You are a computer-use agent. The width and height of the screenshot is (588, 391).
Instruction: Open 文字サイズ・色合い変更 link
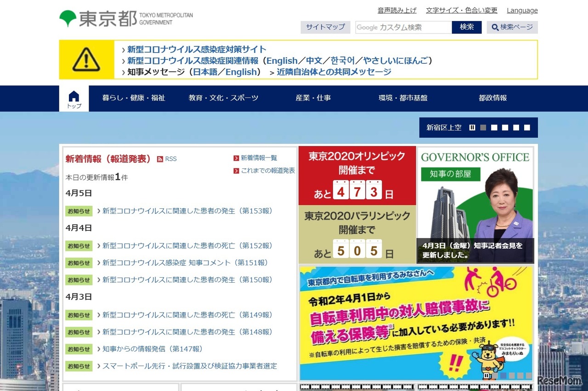point(462,10)
